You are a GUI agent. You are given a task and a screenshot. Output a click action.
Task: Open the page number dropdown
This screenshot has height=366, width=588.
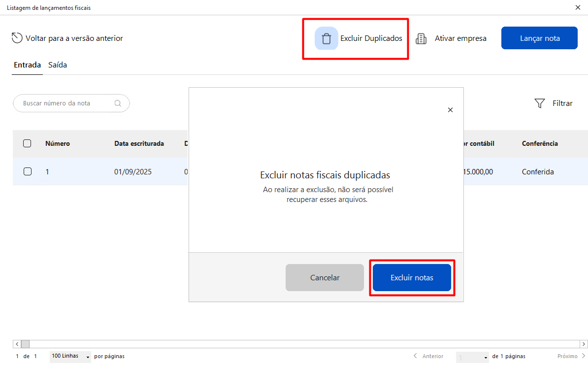pyautogui.click(x=472, y=357)
